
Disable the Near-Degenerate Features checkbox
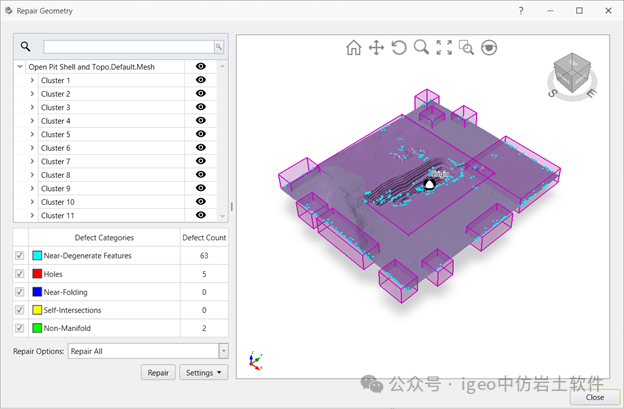20,256
